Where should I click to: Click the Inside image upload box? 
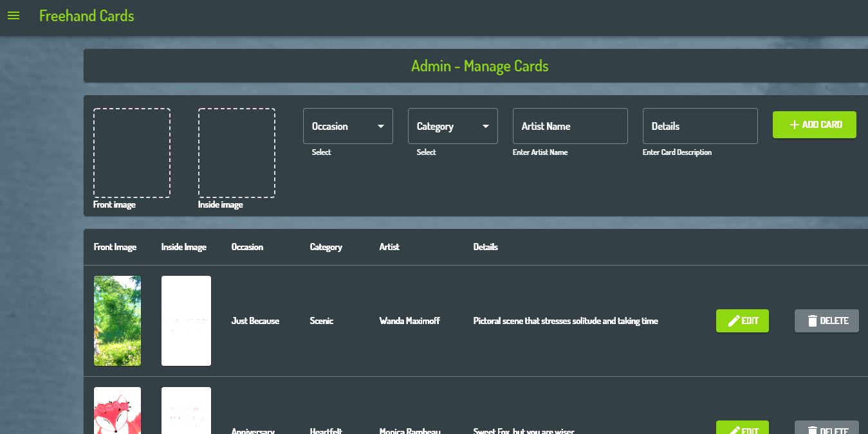(236, 153)
